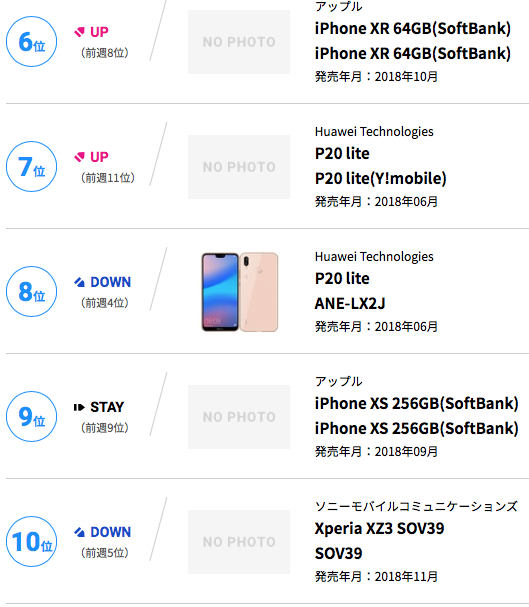529x607 pixels.
Task: Click the ソニーモバイルコミュニケーションズ manufacturer name
Action: (x=416, y=506)
